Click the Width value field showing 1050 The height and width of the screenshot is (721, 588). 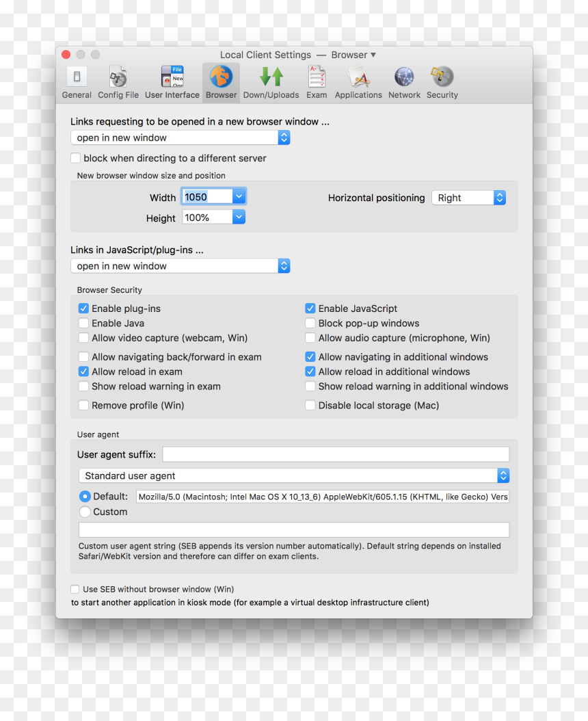click(207, 197)
